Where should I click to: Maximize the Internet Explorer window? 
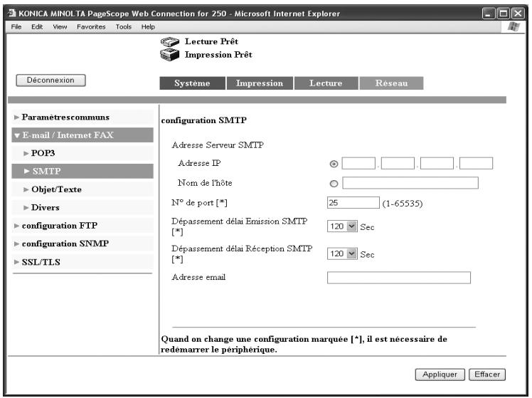(504, 14)
